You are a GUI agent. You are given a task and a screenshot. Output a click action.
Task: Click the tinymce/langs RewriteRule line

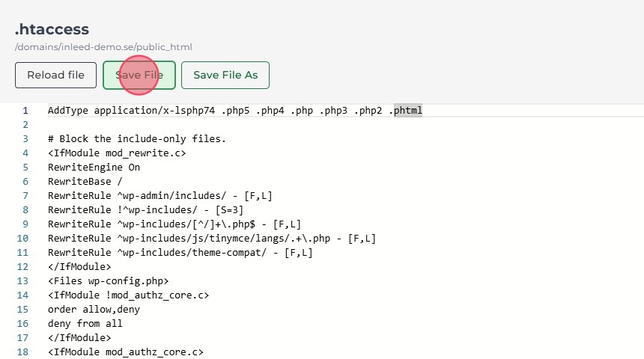211,239
